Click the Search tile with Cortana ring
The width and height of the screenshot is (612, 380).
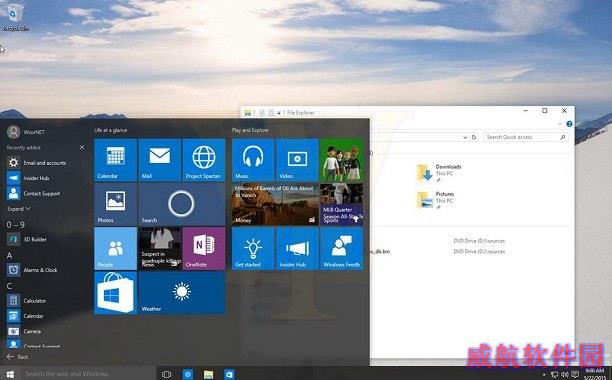pos(182,204)
